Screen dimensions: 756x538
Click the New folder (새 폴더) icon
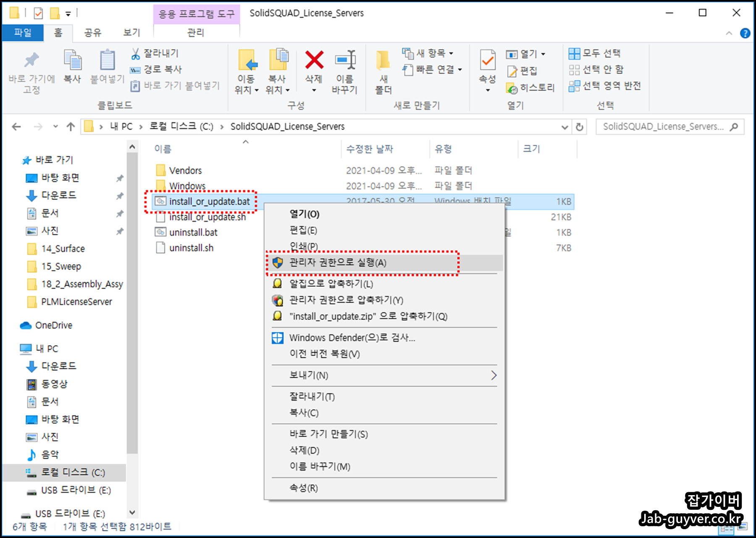pos(383,60)
